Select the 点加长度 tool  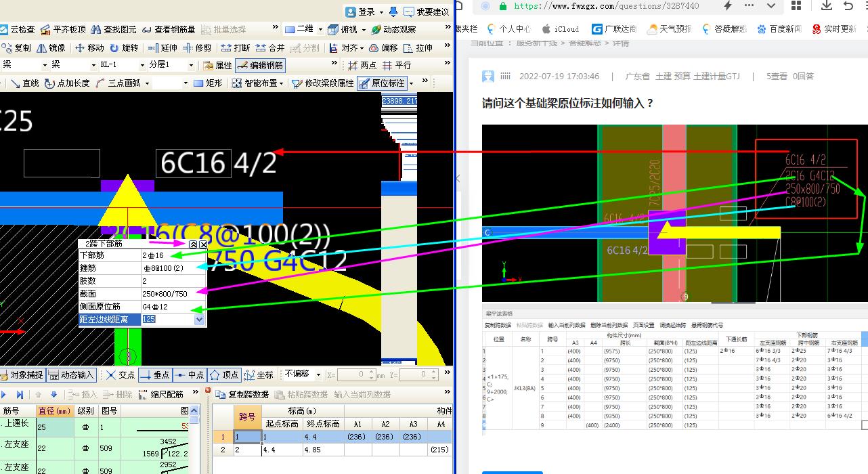pyautogui.click(x=67, y=83)
